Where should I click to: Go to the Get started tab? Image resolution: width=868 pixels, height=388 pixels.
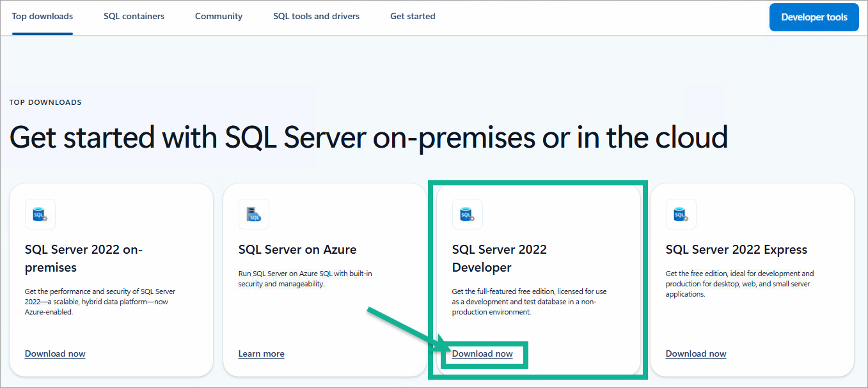(x=413, y=17)
